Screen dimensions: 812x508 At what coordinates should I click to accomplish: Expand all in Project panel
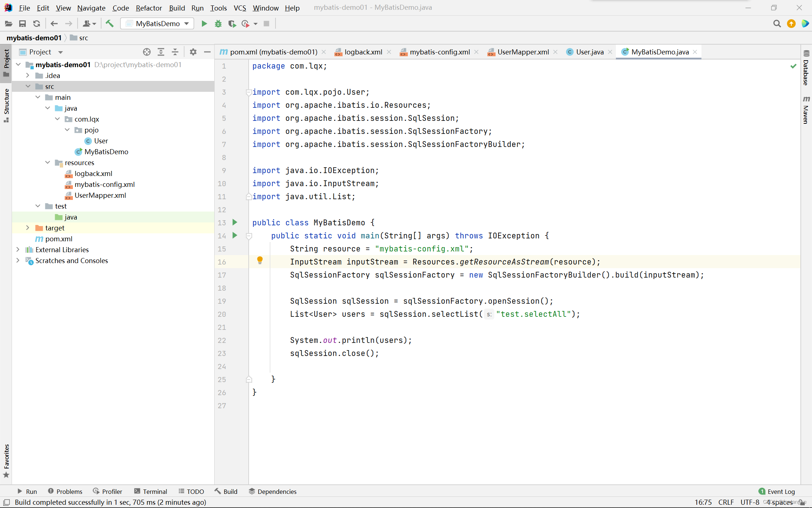[x=161, y=52]
